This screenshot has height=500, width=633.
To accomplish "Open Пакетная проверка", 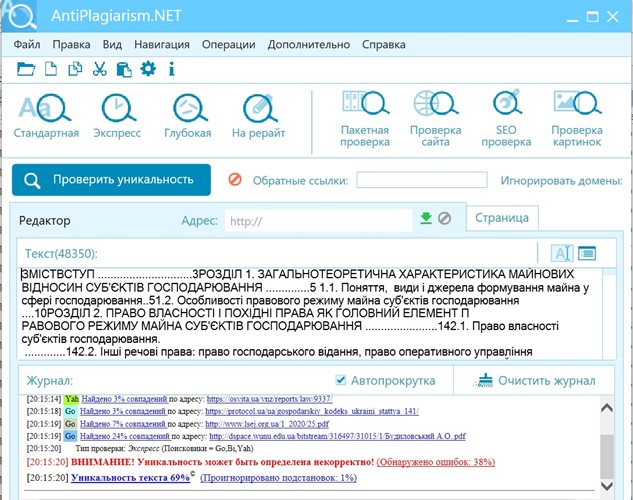I will point(365,119).
